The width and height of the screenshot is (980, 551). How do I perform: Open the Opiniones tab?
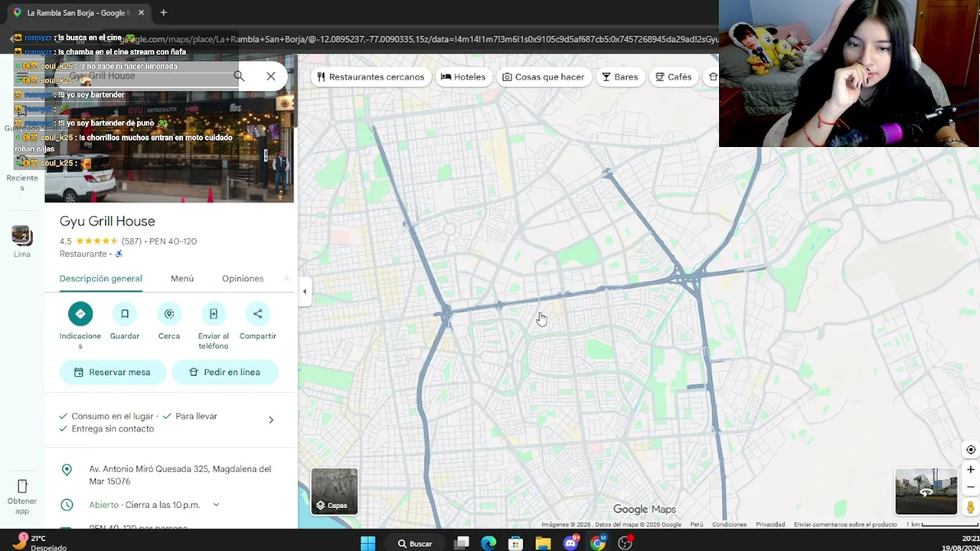pyautogui.click(x=243, y=279)
